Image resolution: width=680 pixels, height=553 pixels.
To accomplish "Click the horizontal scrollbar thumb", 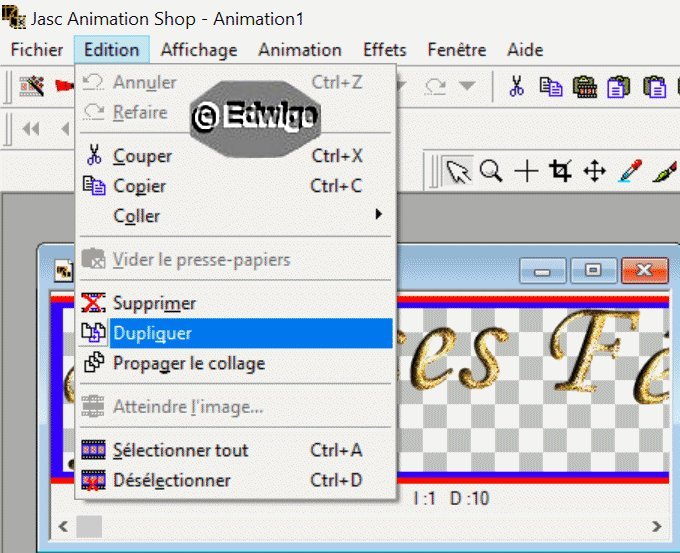I will point(89,527).
